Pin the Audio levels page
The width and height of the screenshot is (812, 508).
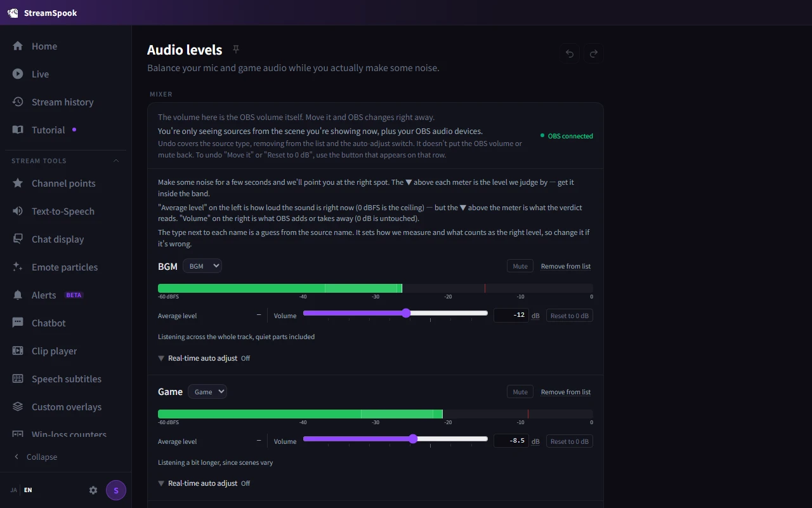pos(236,49)
